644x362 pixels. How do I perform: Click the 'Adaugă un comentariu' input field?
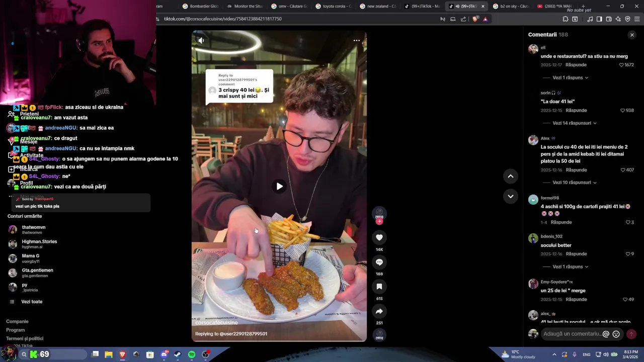click(572, 334)
